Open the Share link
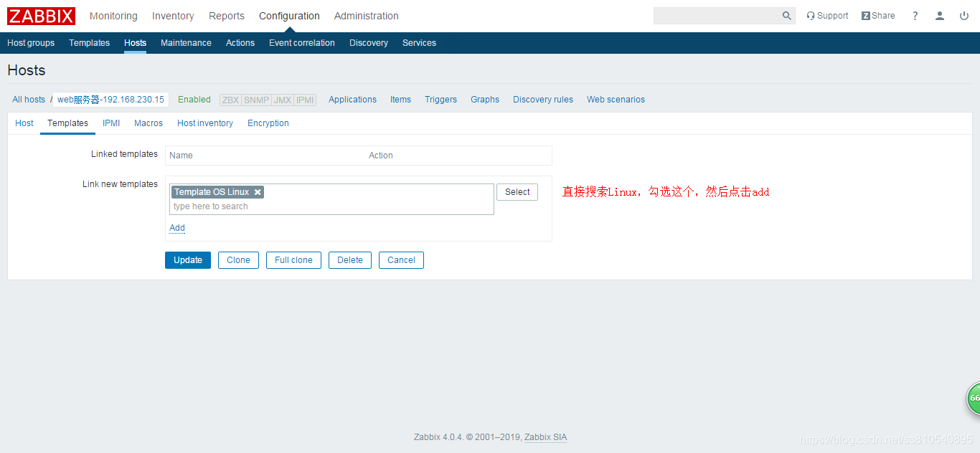The width and height of the screenshot is (980, 453). pos(878,16)
